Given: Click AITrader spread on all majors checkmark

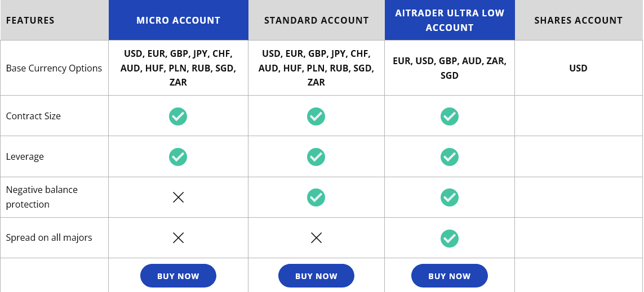Looking at the screenshot, I should [x=449, y=239].
